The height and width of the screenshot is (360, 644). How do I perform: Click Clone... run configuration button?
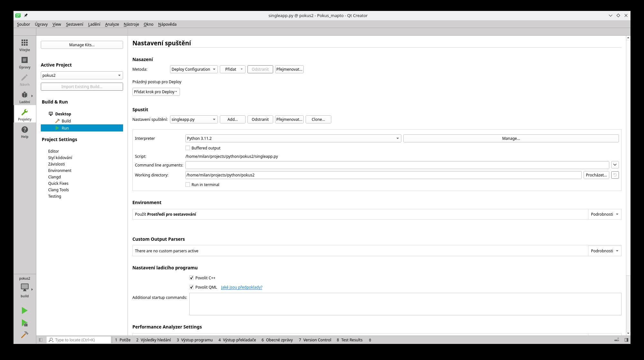pyautogui.click(x=318, y=119)
